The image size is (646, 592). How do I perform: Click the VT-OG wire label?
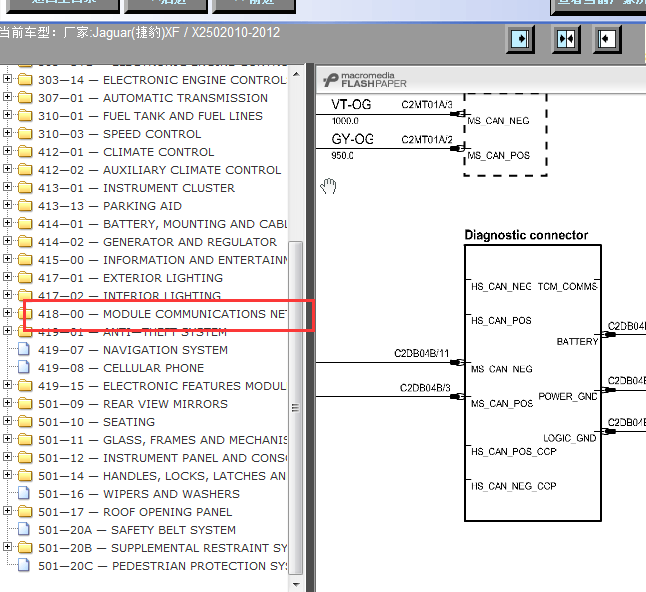(x=351, y=104)
